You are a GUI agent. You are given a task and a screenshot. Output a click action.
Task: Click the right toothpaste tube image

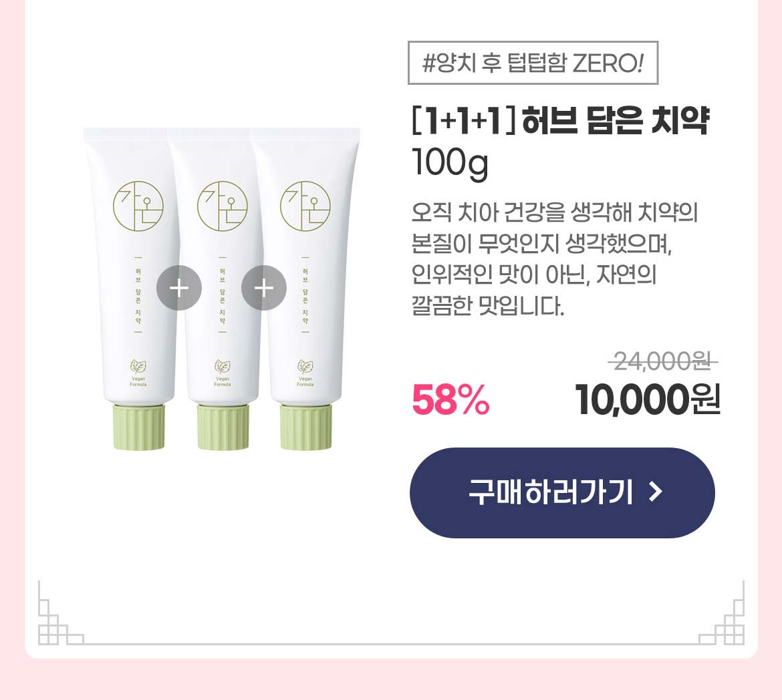click(x=305, y=289)
